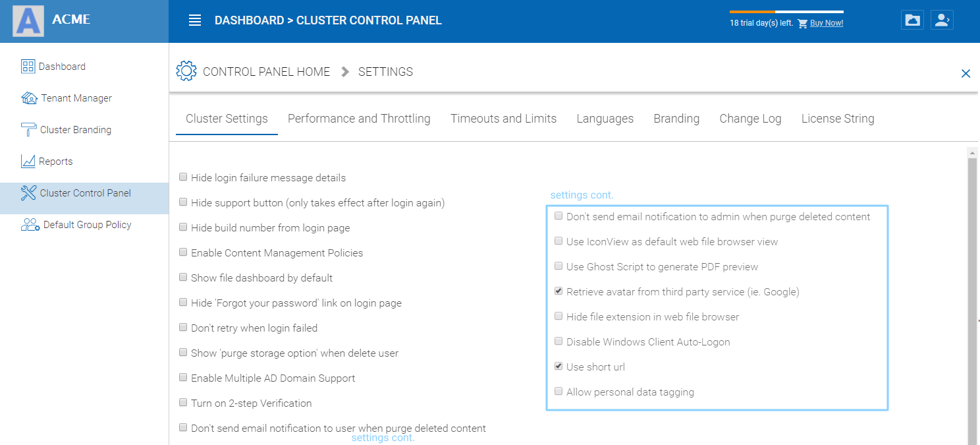Click the Reports chart icon
Image resolution: width=980 pixels, height=445 pixels.
coord(28,161)
